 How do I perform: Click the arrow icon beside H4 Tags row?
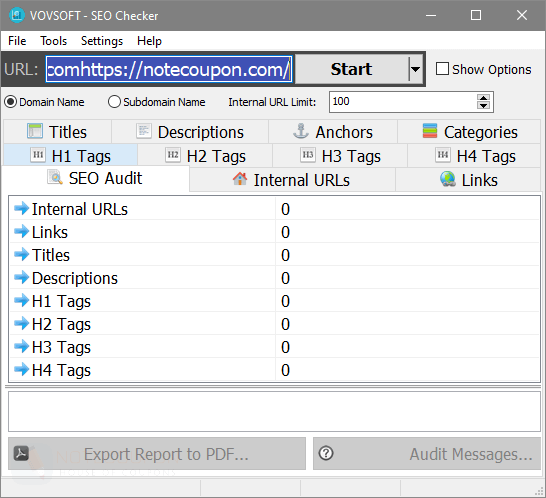pos(22,369)
